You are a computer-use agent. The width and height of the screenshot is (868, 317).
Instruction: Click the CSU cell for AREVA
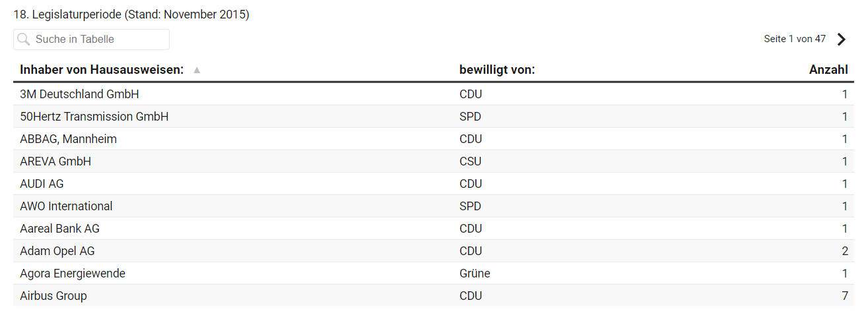click(x=470, y=161)
